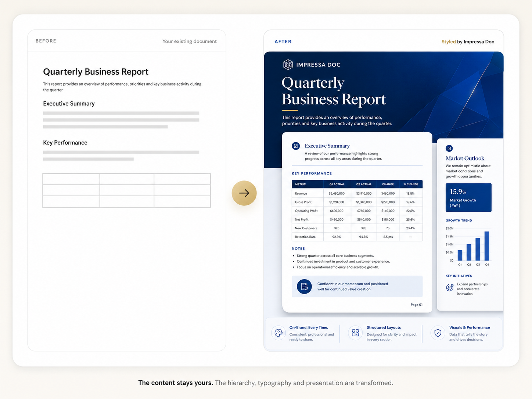Click the plain Quarterly Business Report heading
This screenshot has height=399, width=532.
coord(96,72)
